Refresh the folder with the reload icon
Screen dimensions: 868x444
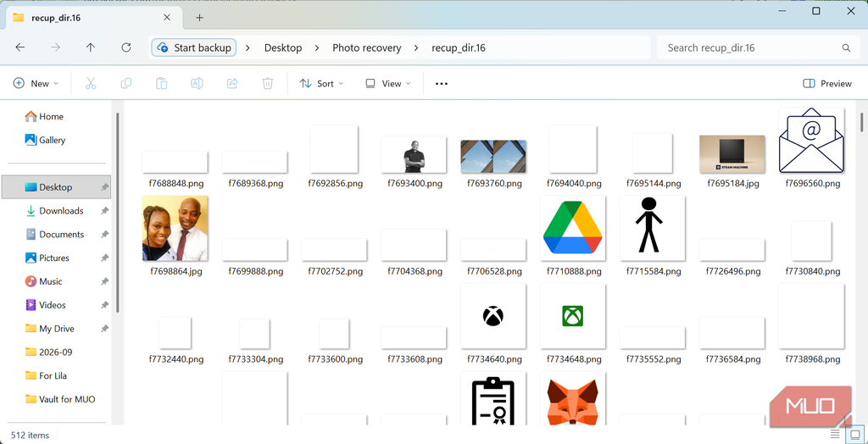click(126, 47)
